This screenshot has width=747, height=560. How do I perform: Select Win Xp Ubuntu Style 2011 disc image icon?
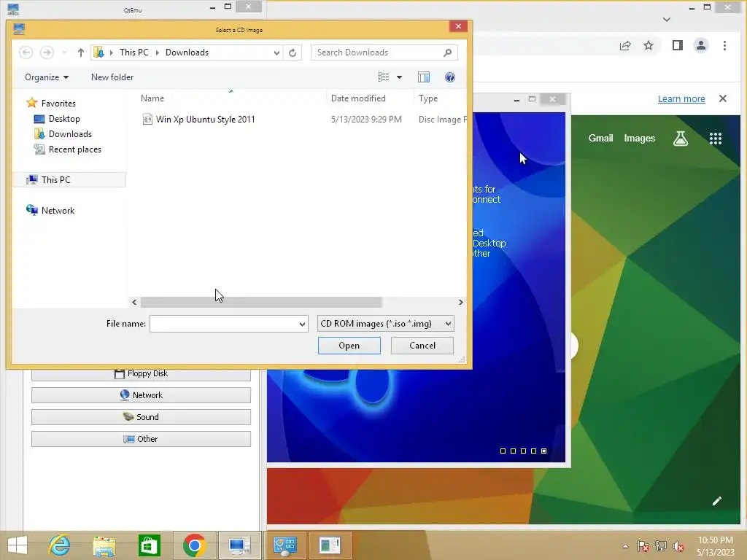click(147, 119)
